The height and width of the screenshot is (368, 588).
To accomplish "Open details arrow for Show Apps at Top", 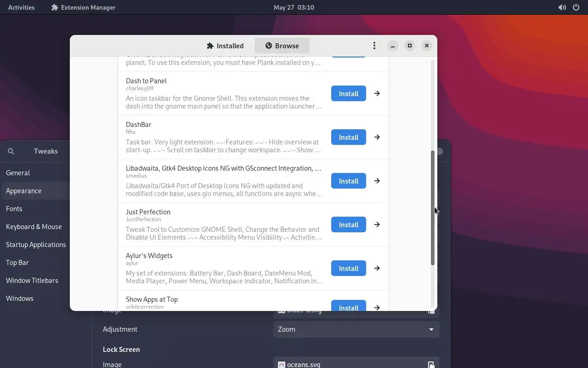I will click(x=377, y=307).
